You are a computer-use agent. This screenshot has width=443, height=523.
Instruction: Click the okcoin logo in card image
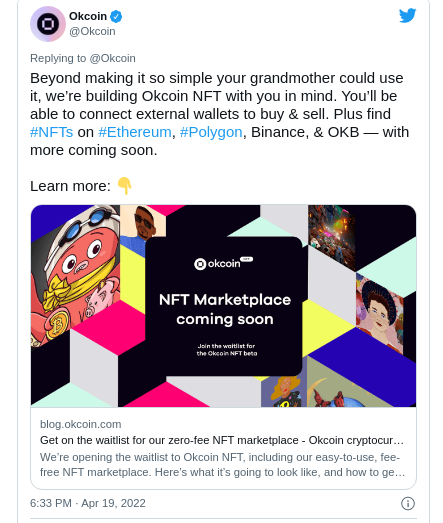tap(224, 264)
